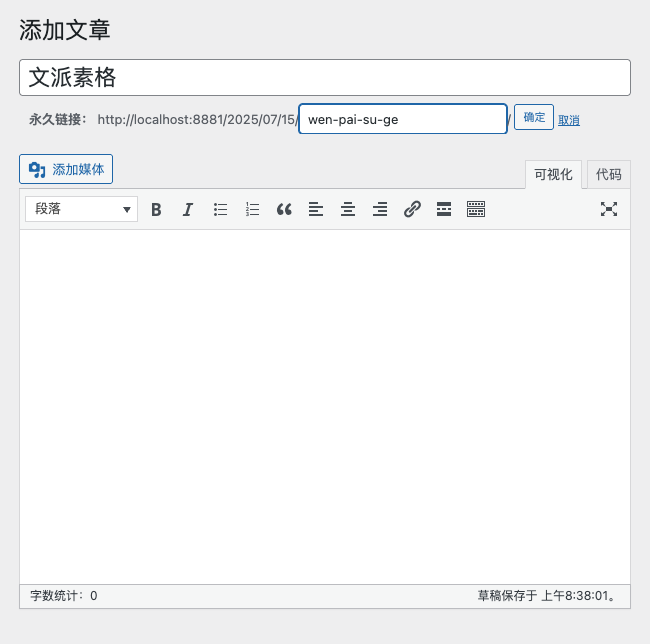Confirm the permalink with 确定
650x644 pixels.
point(534,117)
